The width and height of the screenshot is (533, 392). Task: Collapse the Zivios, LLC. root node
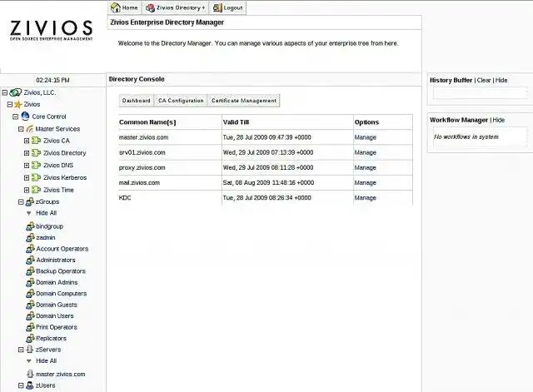point(5,92)
